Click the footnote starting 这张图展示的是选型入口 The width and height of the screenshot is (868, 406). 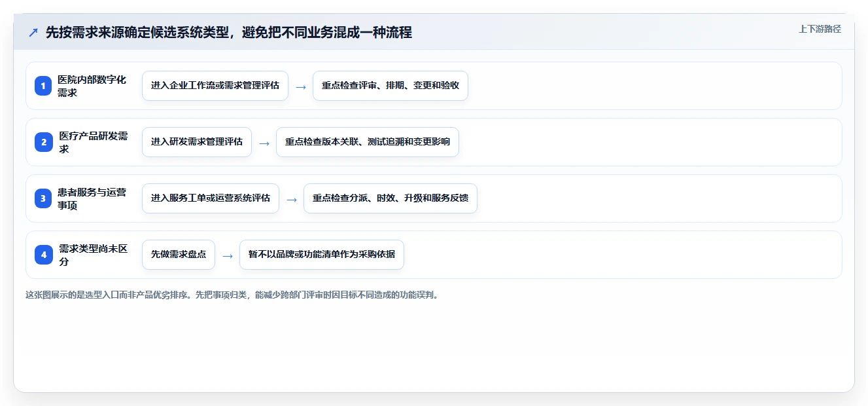point(232,295)
